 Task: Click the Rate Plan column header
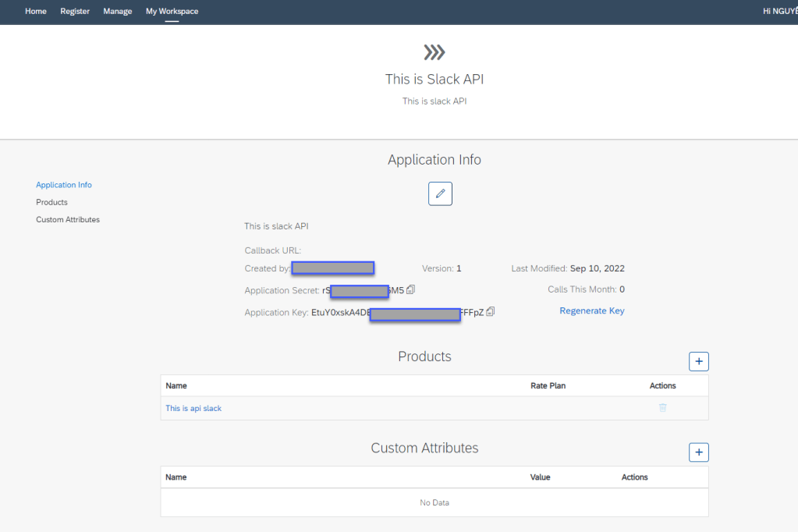pyautogui.click(x=548, y=385)
